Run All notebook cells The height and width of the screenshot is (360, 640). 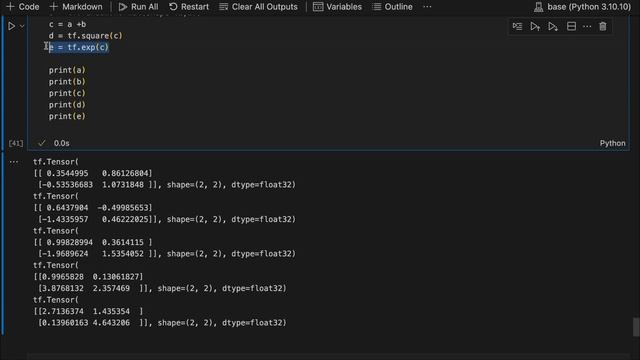(138, 7)
